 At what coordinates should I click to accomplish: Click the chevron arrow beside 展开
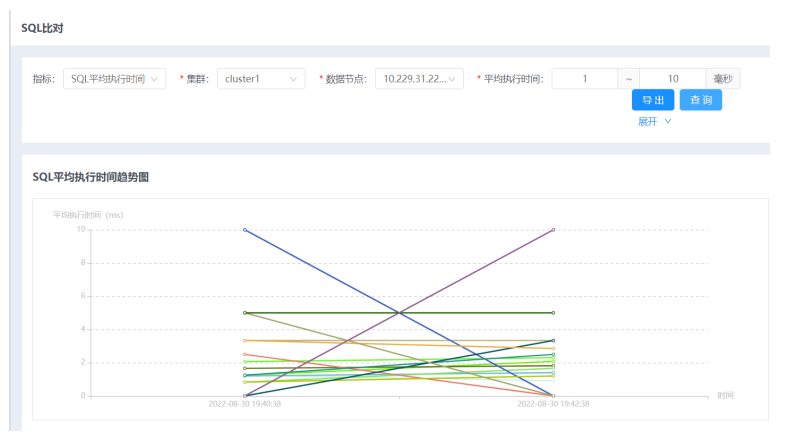(x=668, y=122)
